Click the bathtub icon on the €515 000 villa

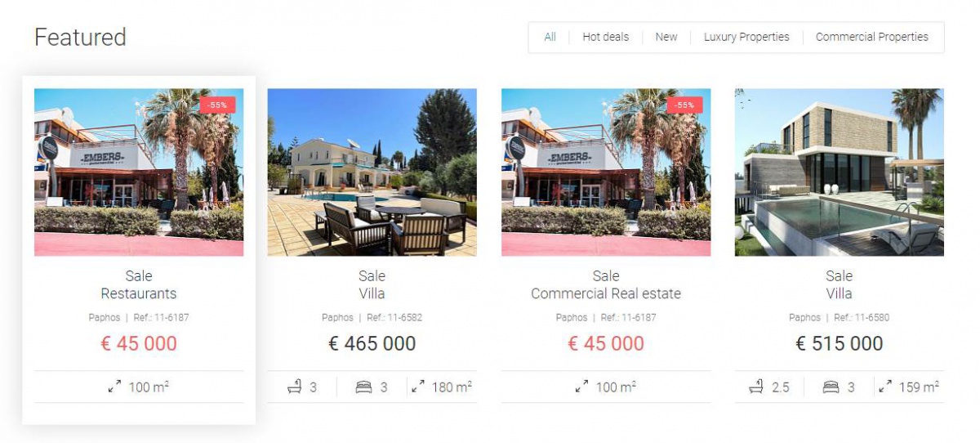tap(756, 387)
